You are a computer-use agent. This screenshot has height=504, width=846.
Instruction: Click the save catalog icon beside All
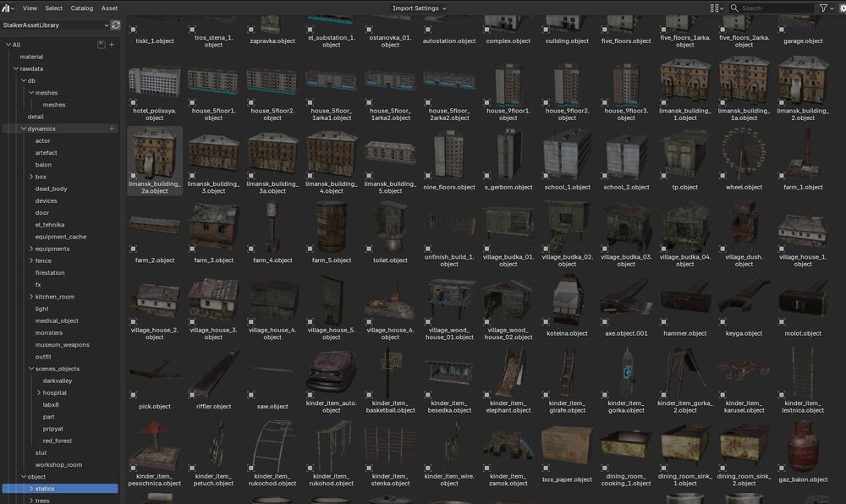coord(101,45)
